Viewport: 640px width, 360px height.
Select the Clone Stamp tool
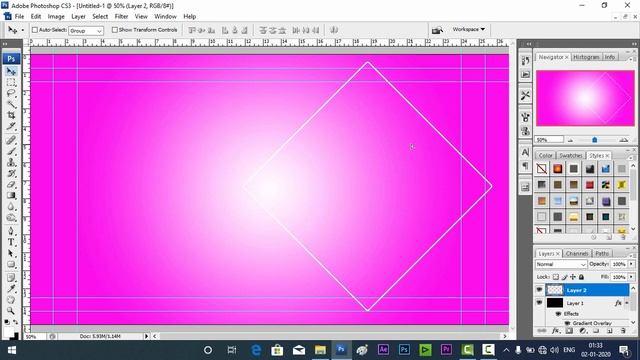pos(11,163)
